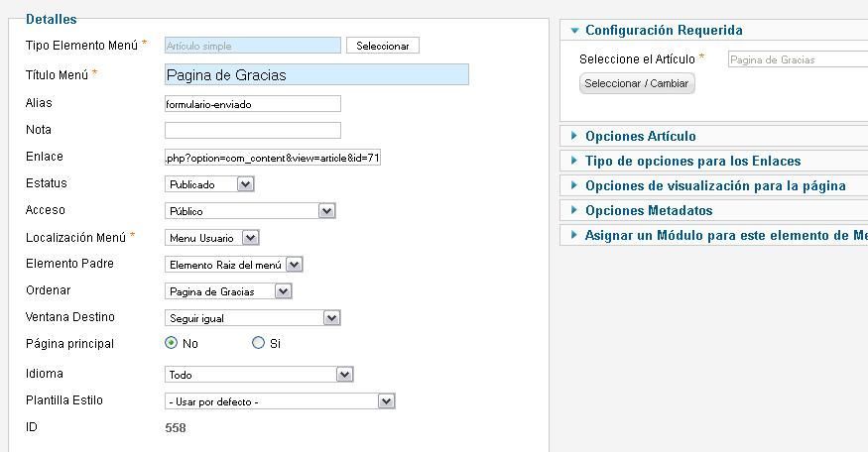The height and width of the screenshot is (452, 868).
Task: Select the 'No' radio for Página principal
Action: 171,343
